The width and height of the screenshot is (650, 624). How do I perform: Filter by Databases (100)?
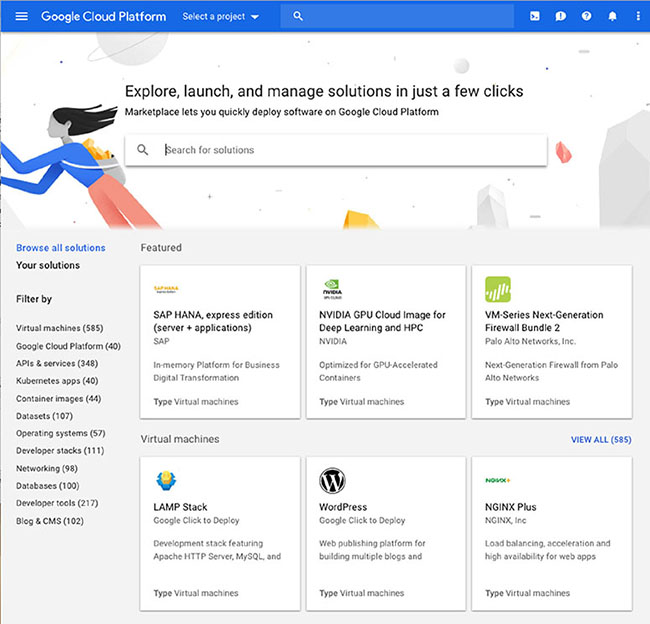48,486
